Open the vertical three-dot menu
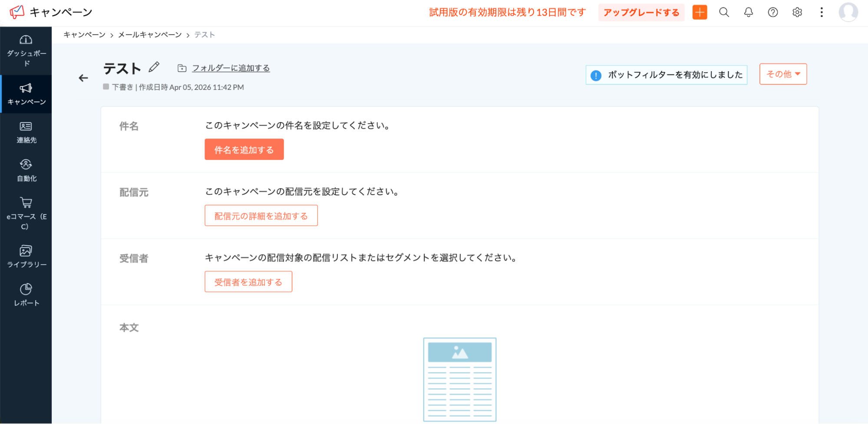The image size is (868, 424). coord(821,12)
